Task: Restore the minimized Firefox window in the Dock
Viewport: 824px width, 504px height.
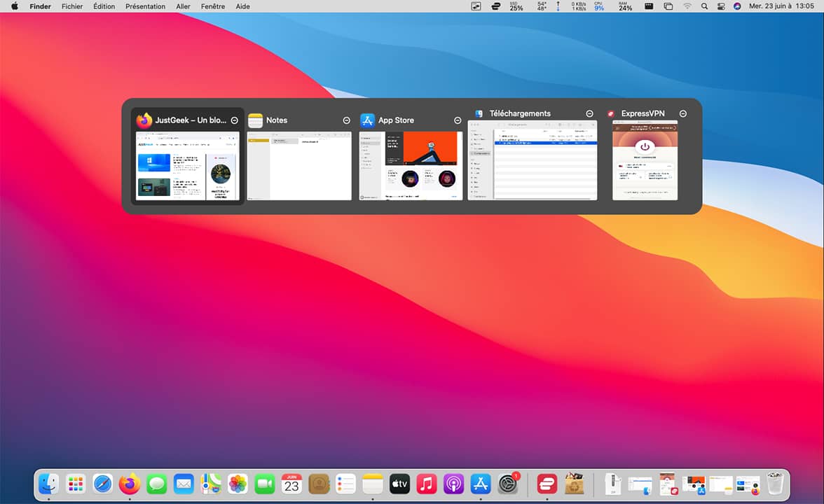Action: [748, 485]
